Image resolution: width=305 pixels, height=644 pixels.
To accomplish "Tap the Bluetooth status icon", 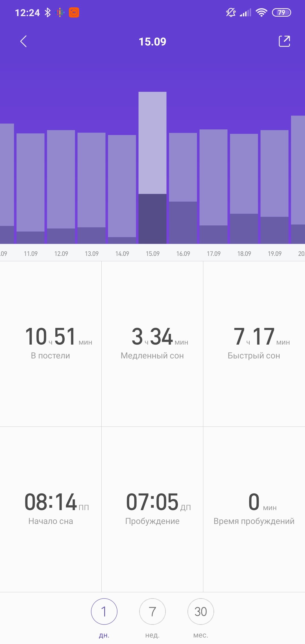I will coord(48,13).
